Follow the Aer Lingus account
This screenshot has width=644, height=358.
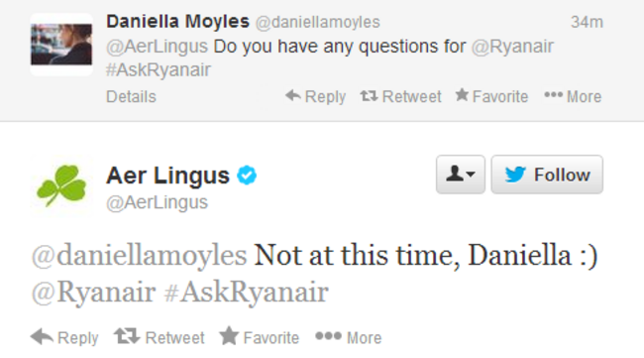coord(547,175)
